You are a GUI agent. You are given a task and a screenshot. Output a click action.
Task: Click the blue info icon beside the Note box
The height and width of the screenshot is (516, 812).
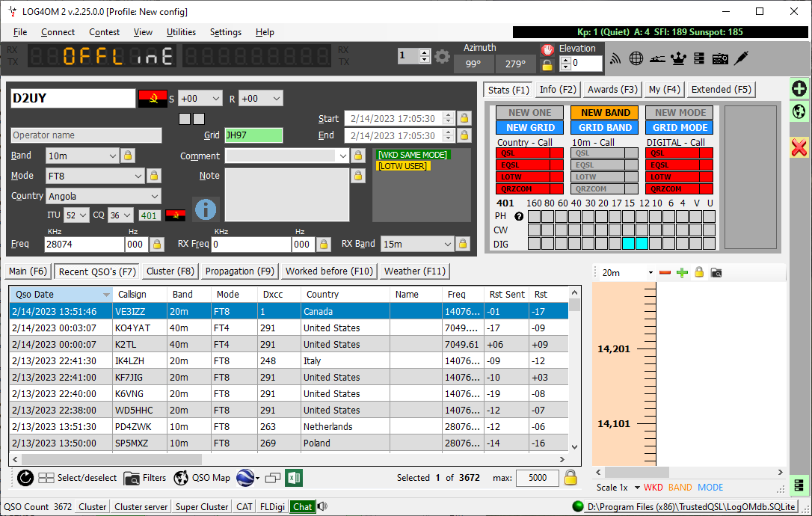click(206, 209)
